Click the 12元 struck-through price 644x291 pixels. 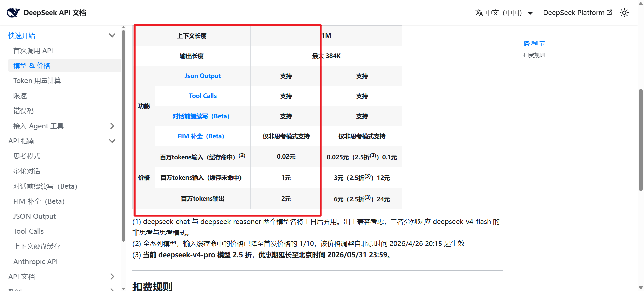(x=383, y=178)
